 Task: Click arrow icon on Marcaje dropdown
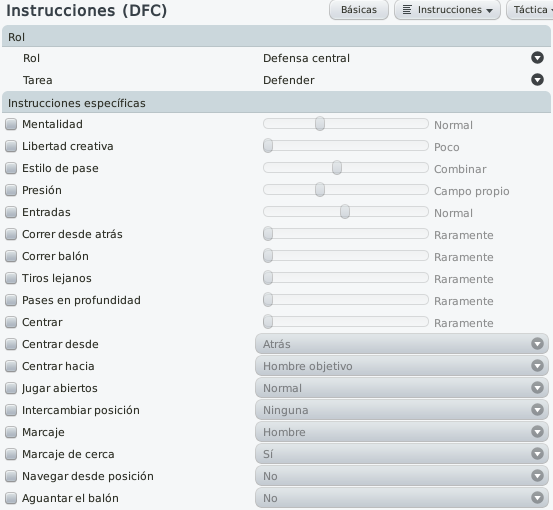pos(537,432)
